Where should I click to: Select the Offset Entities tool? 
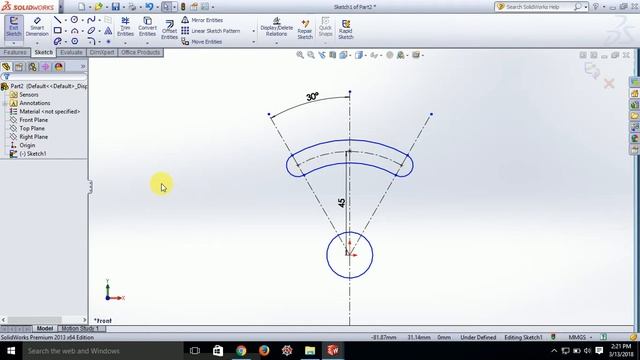click(169, 30)
